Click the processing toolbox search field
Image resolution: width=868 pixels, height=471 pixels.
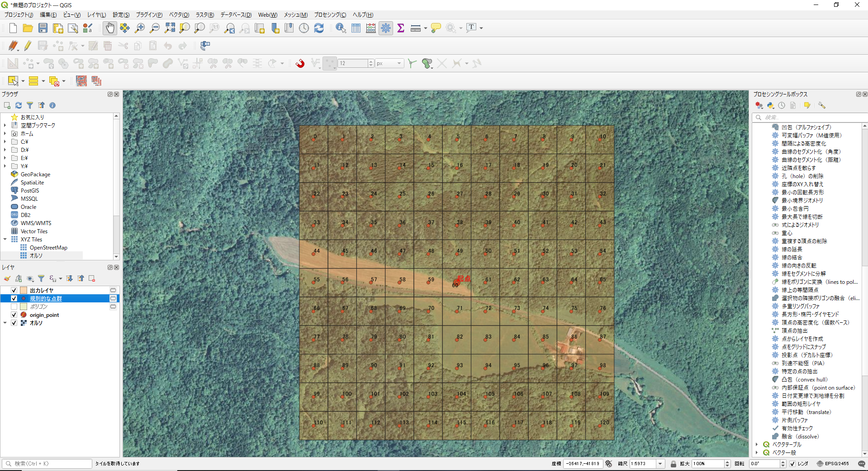point(810,118)
